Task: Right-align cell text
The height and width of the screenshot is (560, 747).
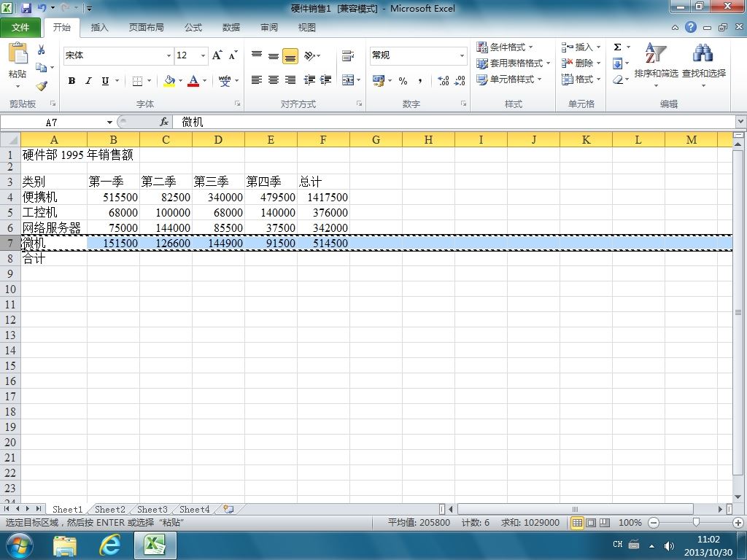Action: 290,80
